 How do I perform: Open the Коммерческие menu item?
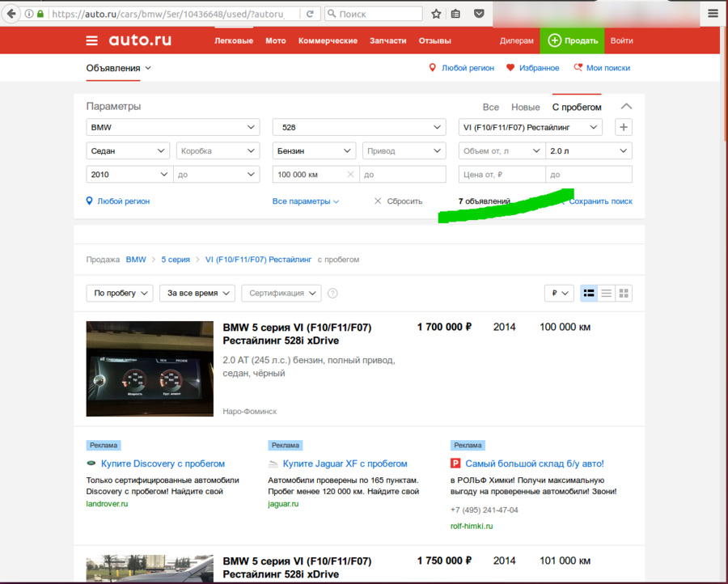point(328,41)
